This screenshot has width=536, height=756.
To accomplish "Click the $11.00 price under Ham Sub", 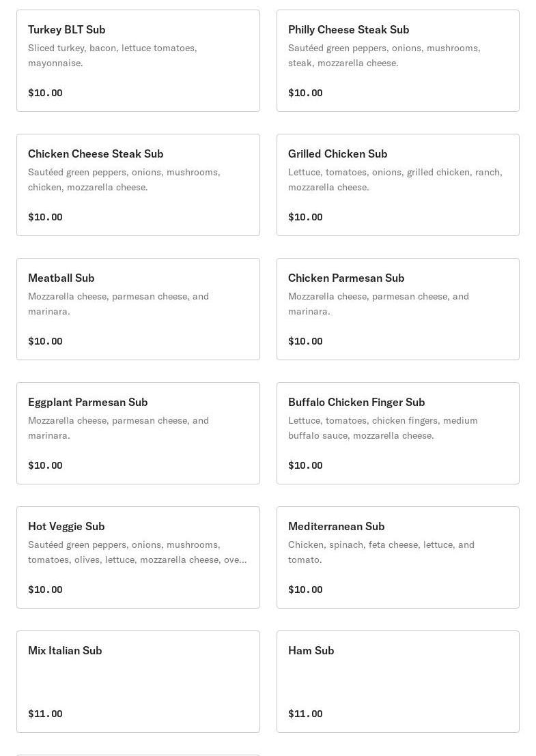I will coord(305,714).
